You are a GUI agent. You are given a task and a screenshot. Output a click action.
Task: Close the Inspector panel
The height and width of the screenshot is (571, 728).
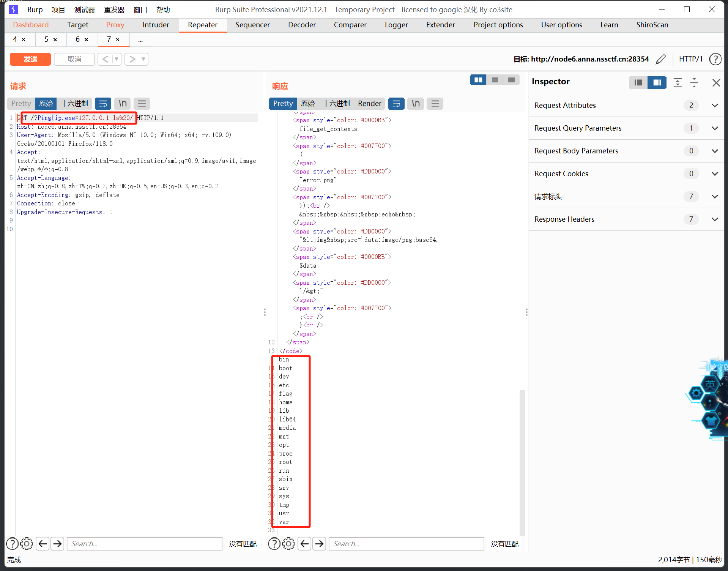tap(716, 82)
